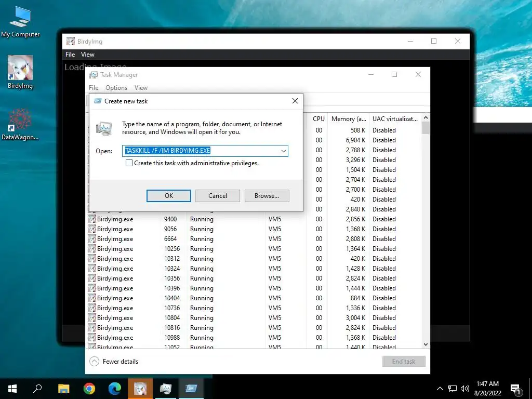Screen dimensions: 532x399
Task: Click icon of BirdyImg.exe PID 9056 row
Action: point(91,229)
